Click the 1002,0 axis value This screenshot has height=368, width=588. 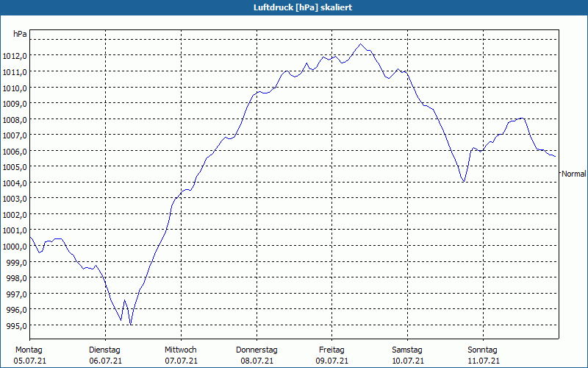point(15,215)
